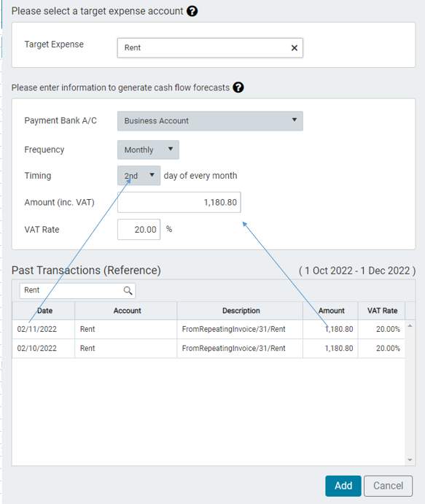Click Account cell in 02/11/2022 row

pyautogui.click(x=126, y=329)
